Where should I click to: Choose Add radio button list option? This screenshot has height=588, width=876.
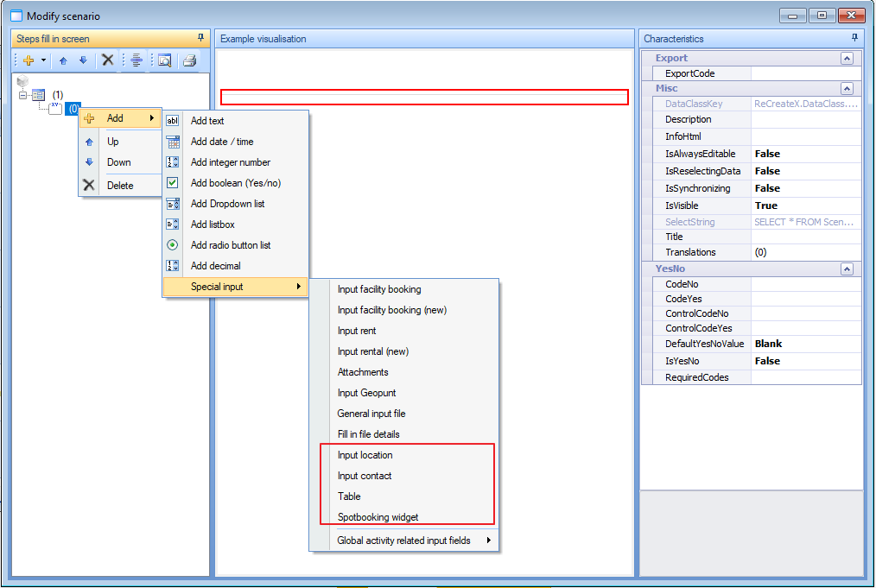coord(231,245)
